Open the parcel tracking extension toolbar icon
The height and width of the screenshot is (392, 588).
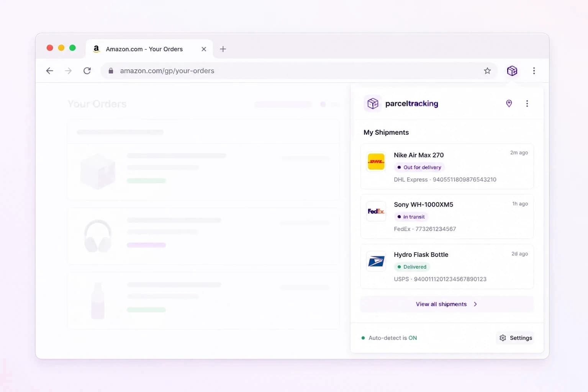pyautogui.click(x=512, y=71)
